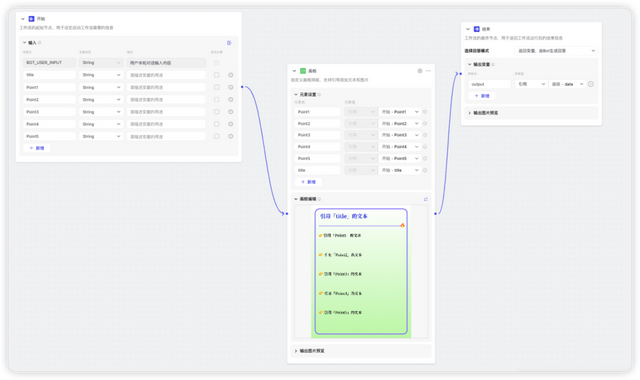Collapse output variables section in End node
This screenshot has width=640, height=380.
pyautogui.click(x=469, y=64)
